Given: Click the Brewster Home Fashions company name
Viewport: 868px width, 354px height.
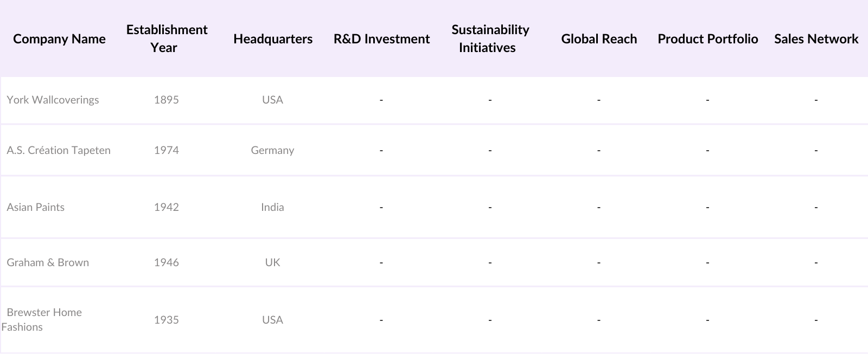Looking at the screenshot, I should [44, 319].
